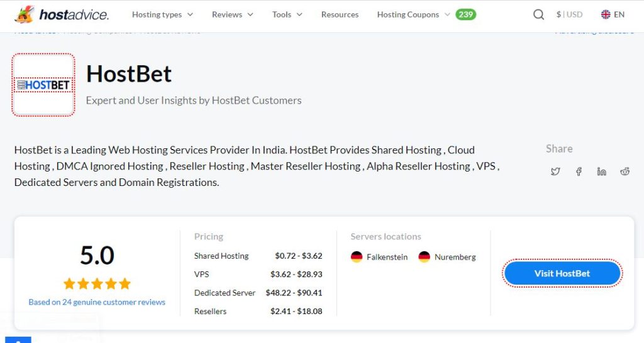Open the Tools dropdown menu

pos(287,14)
